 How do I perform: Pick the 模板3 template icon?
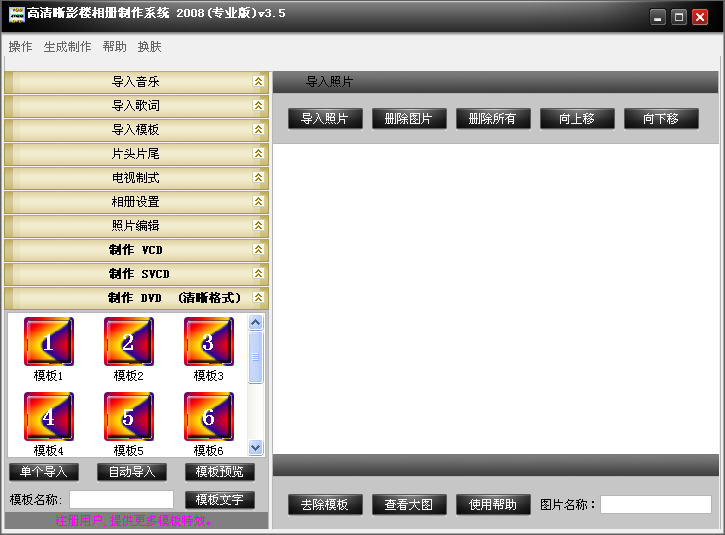[x=208, y=342]
